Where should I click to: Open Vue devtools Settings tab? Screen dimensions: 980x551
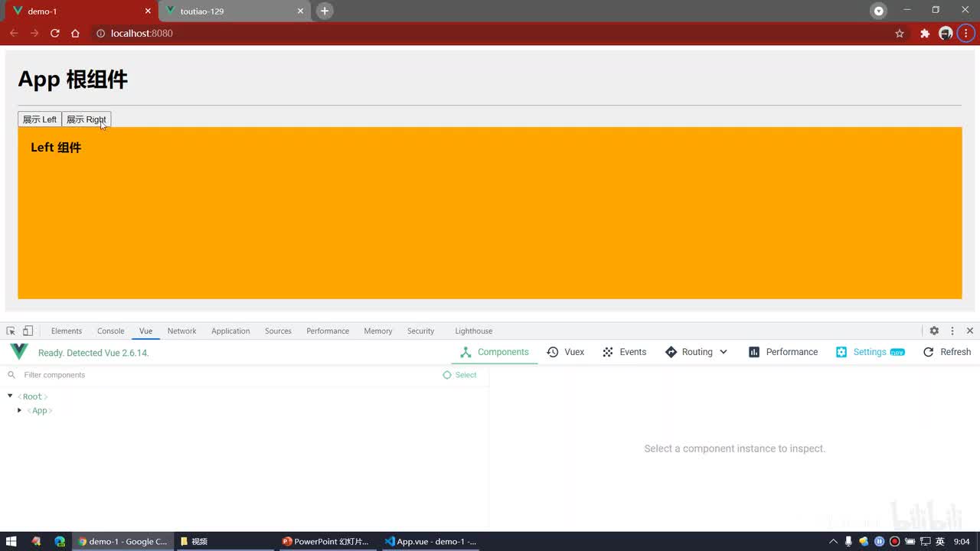point(870,352)
